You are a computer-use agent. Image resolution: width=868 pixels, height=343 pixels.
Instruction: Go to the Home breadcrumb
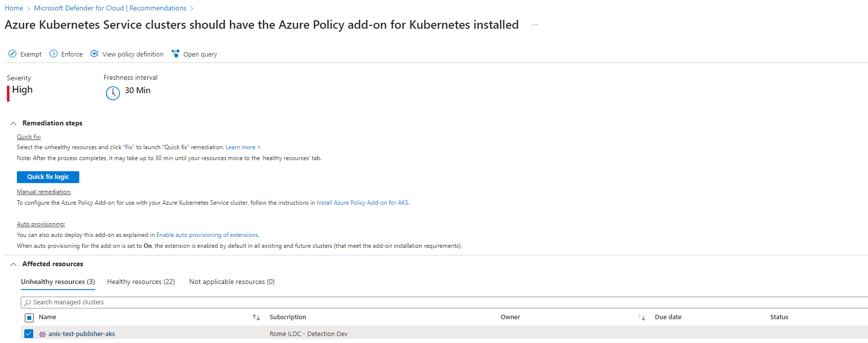(x=14, y=8)
